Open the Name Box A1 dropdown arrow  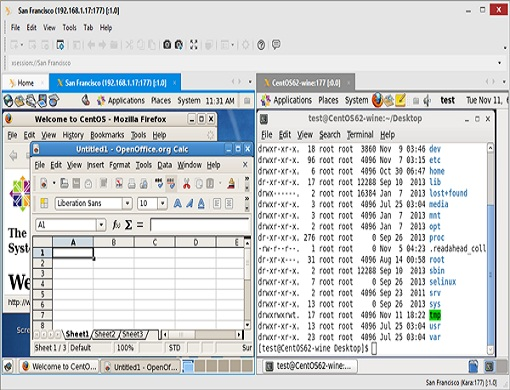pos(101,225)
